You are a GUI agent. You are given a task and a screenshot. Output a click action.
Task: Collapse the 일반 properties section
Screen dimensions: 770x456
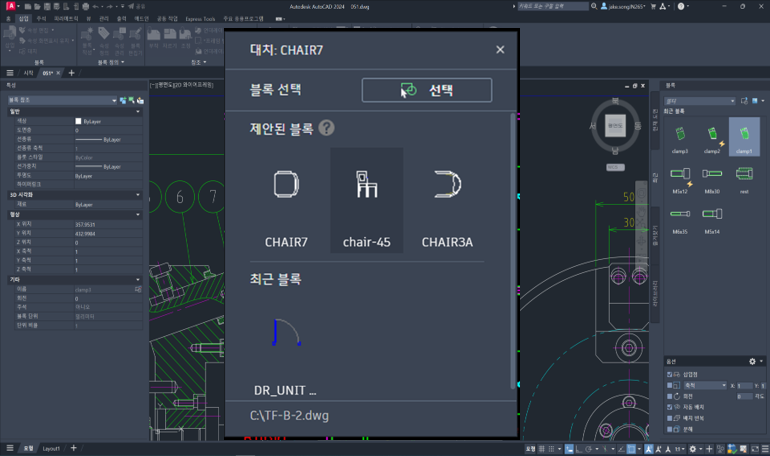(138, 112)
